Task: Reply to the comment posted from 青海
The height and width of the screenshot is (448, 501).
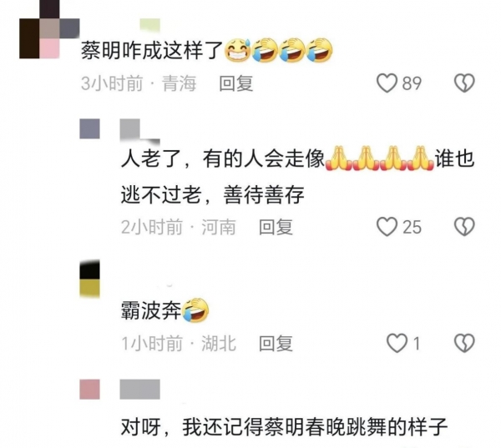Action: pyautogui.click(x=236, y=83)
